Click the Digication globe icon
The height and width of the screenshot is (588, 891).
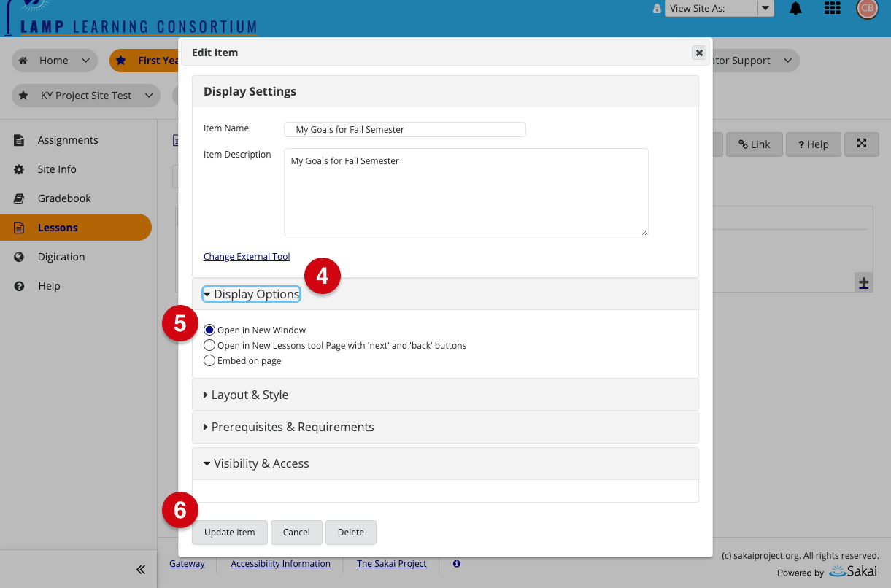coord(20,257)
